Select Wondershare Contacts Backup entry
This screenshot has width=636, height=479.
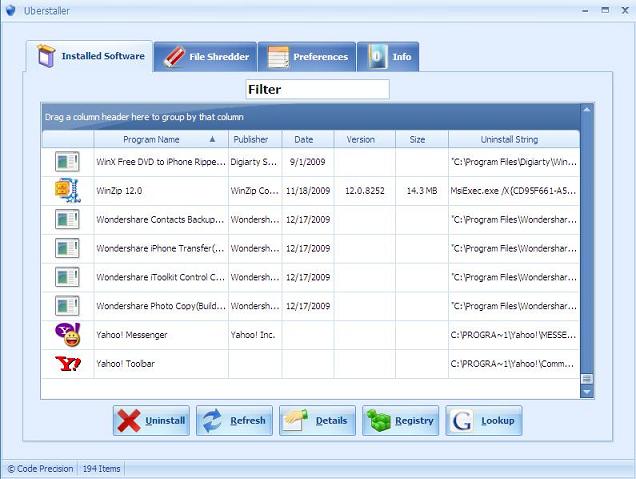pos(160,219)
